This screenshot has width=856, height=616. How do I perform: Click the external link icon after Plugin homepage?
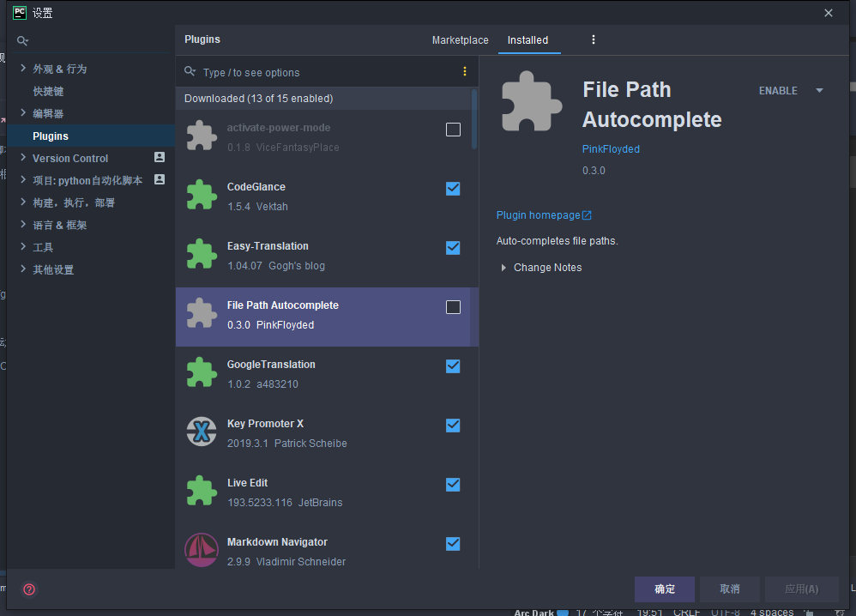click(x=587, y=215)
